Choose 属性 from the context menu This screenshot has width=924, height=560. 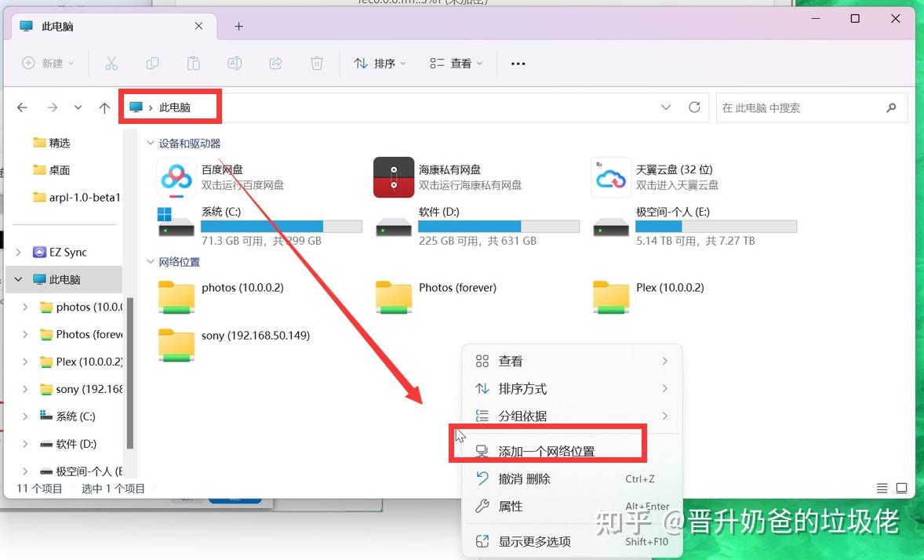[511, 506]
